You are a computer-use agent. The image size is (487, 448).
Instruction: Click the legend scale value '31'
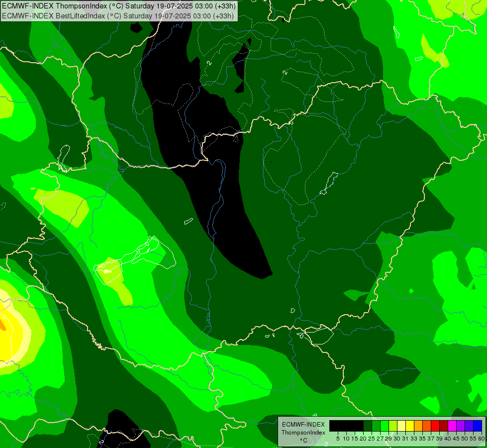405,439
